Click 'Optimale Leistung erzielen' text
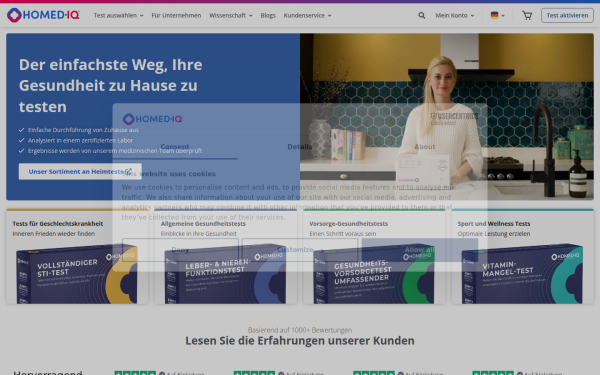This screenshot has width=600, height=375. click(x=494, y=233)
